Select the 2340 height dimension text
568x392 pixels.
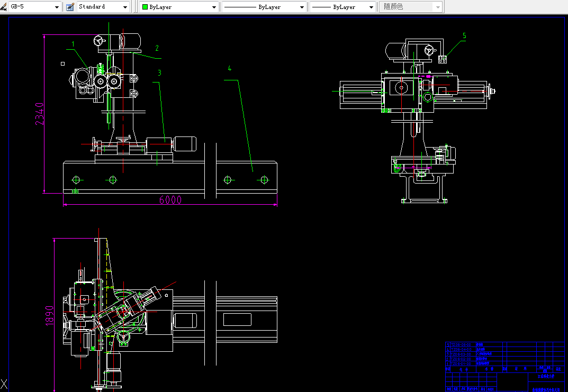coord(40,114)
